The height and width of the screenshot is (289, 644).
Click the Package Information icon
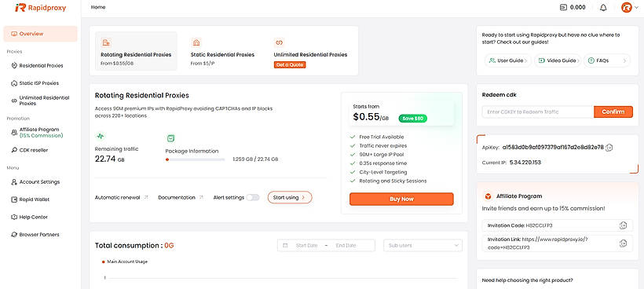[170, 138]
